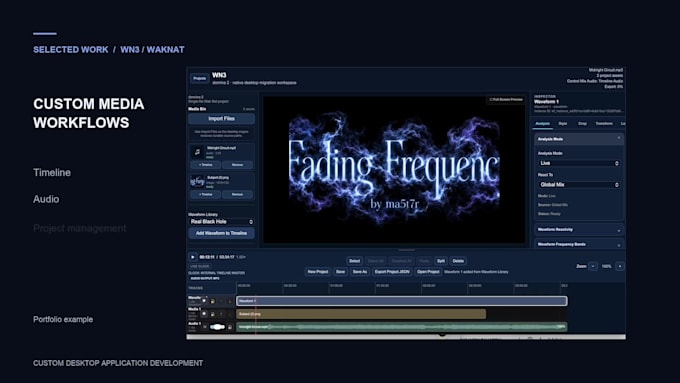Collapse the Analysis Mode section
This screenshot has width=680, height=383.
pos(579,139)
